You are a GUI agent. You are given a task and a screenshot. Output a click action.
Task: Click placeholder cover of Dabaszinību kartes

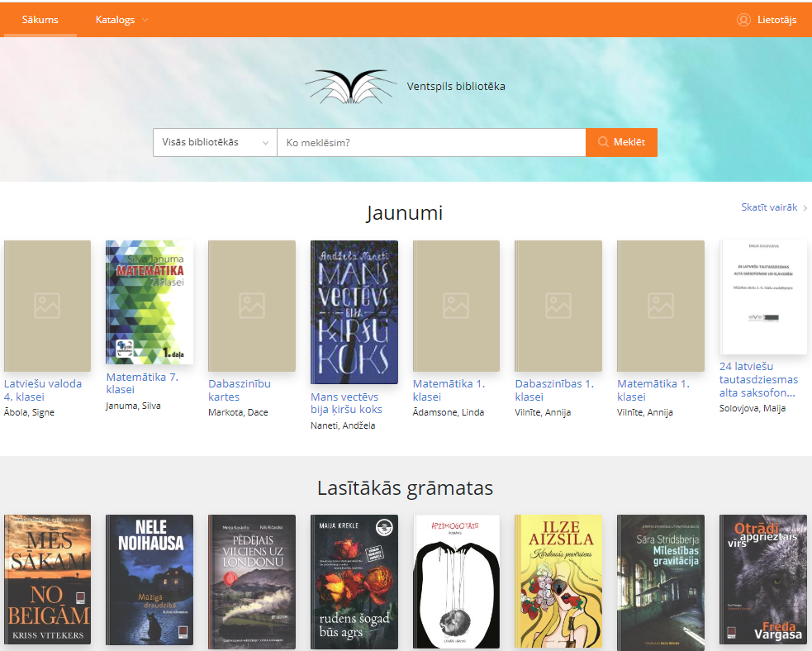point(252,306)
